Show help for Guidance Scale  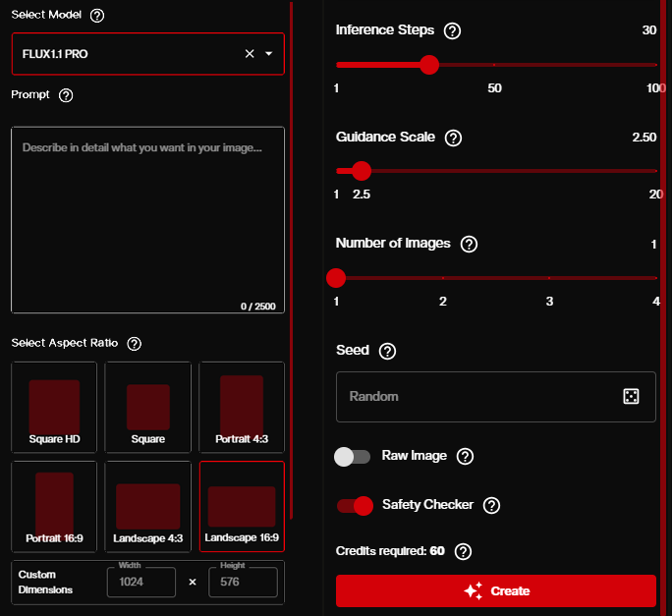click(x=454, y=138)
